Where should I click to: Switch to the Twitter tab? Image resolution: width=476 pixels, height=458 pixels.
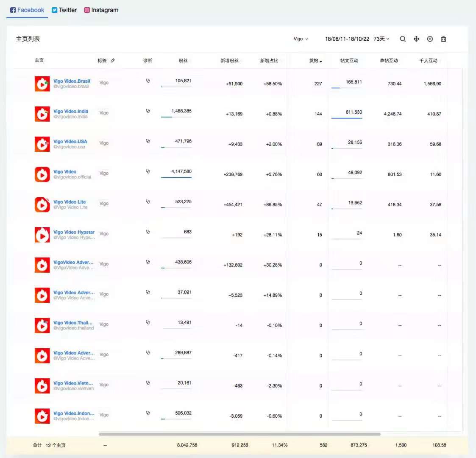pyautogui.click(x=64, y=10)
